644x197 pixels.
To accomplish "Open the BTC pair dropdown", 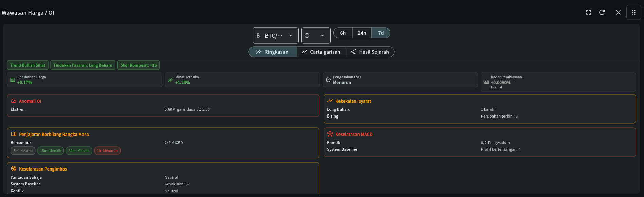I will tap(276, 35).
